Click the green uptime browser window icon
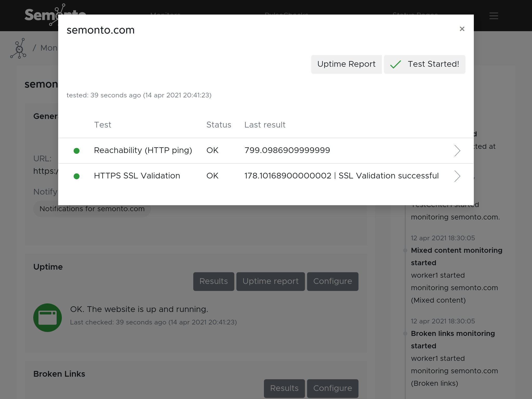The height and width of the screenshot is (399, 532). (x=48, y=317)
